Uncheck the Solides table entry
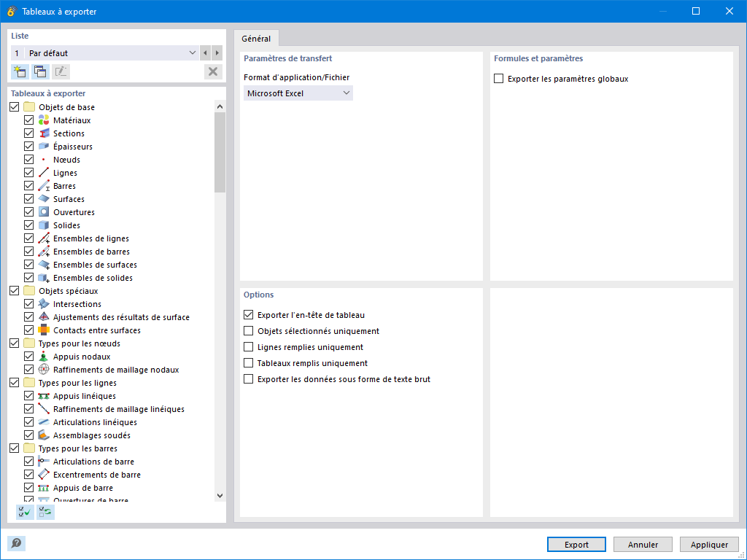 click(x=28, y=225)
